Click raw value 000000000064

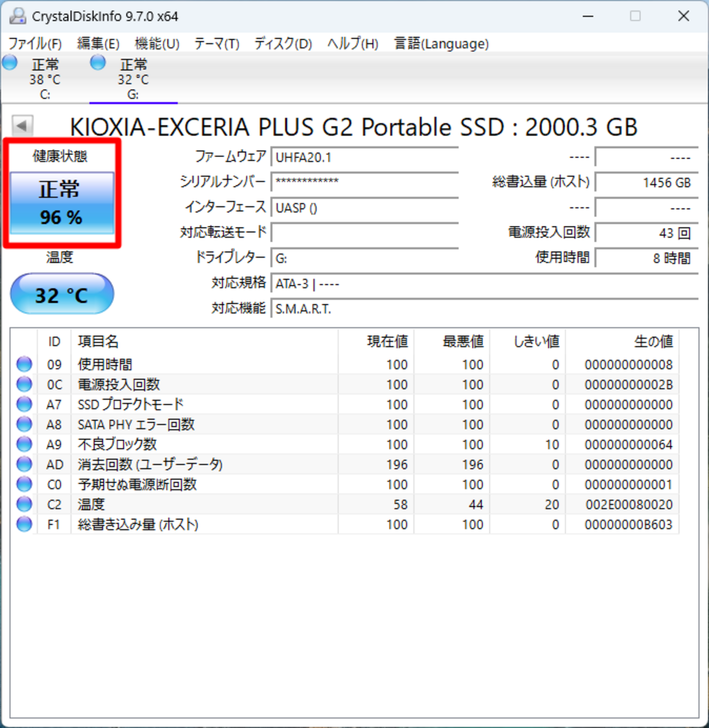(628, 444)
